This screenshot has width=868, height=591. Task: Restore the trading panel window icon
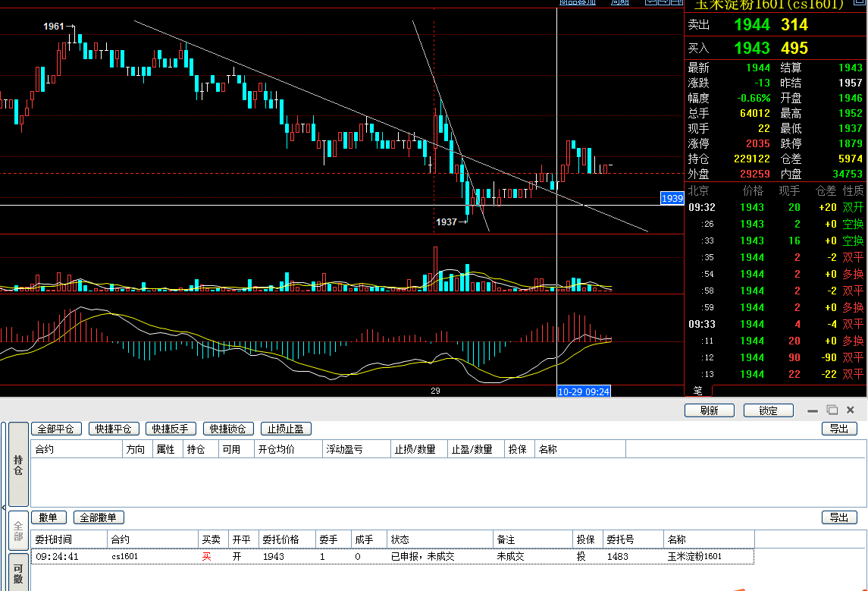click(832, 410)
